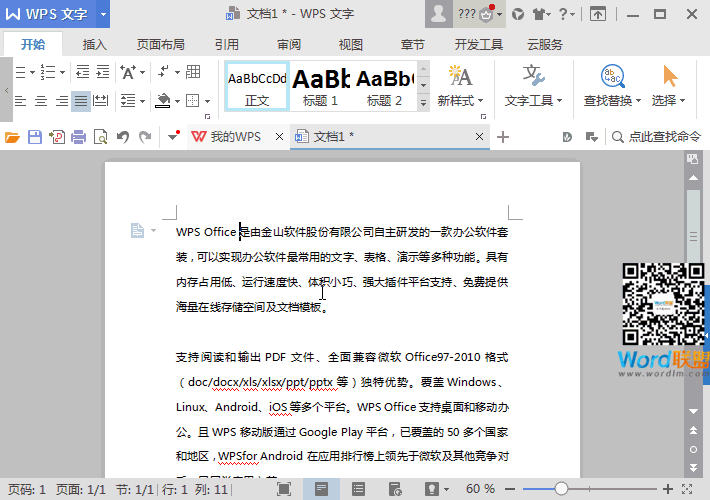This screenshot has height=500, width=710.
Task: Apply the 正文 style
Action: (x=257, y=86)
